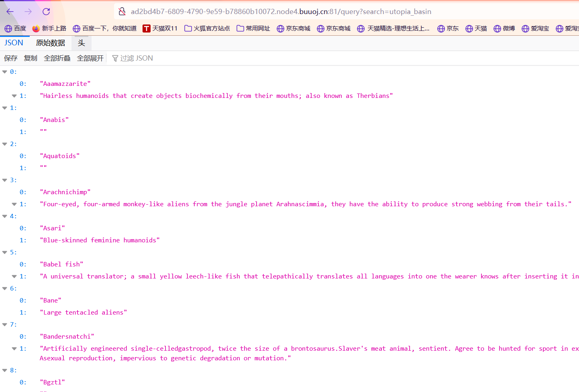
Task: Open the 百度一下，你就知道 bookmark
Action: [x=105, y=28]
